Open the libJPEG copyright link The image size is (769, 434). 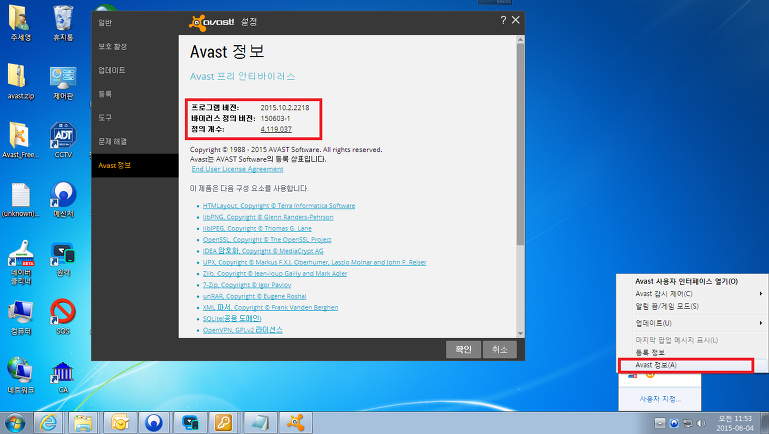[x=257, y=229]
